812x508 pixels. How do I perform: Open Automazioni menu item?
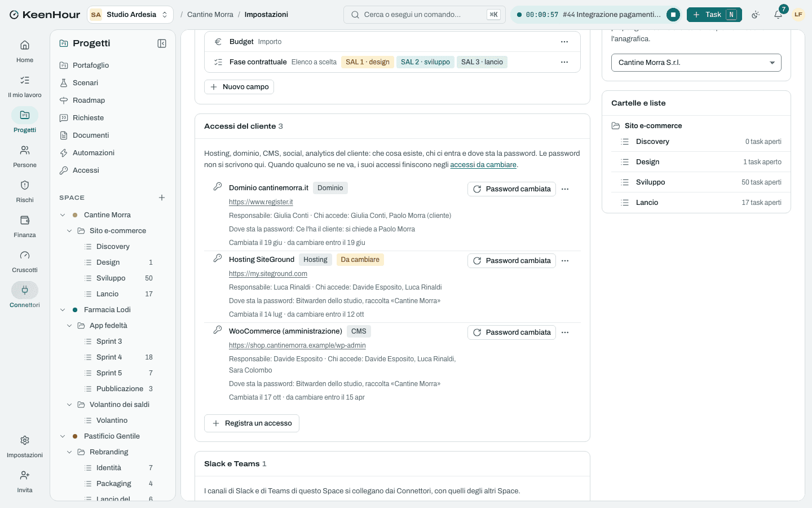[x=113, y=153]
